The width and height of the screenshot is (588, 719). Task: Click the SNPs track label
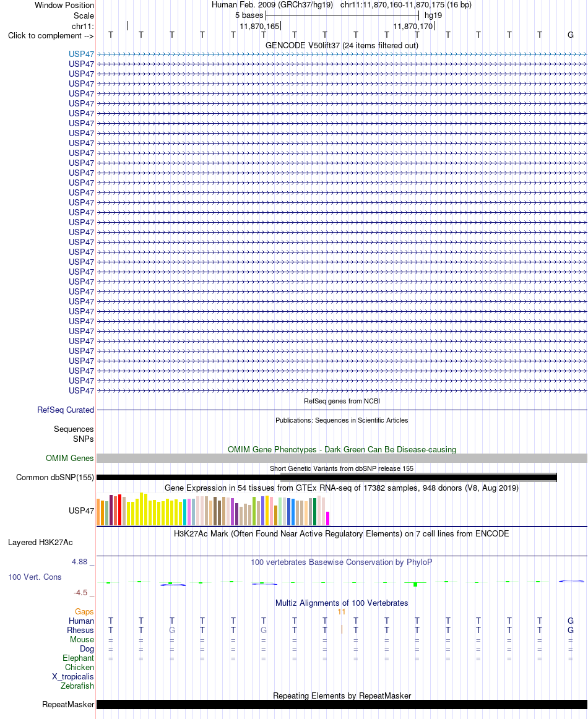point(84,439)
